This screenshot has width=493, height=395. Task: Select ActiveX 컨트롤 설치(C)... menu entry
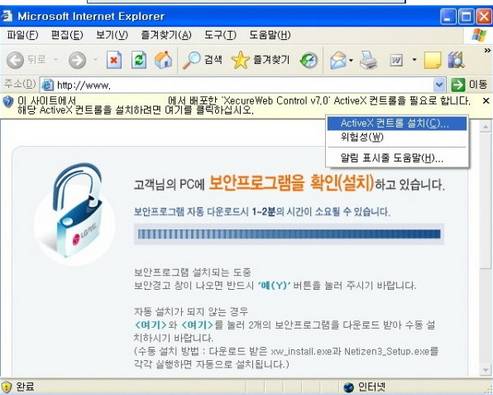pos(397,124)
